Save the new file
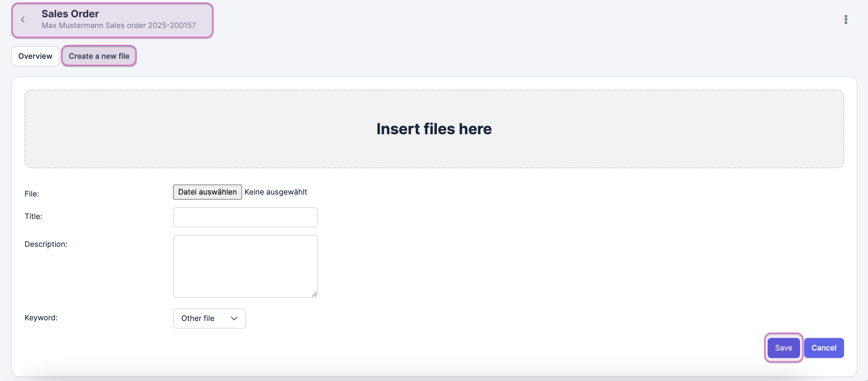 [783, 348]
